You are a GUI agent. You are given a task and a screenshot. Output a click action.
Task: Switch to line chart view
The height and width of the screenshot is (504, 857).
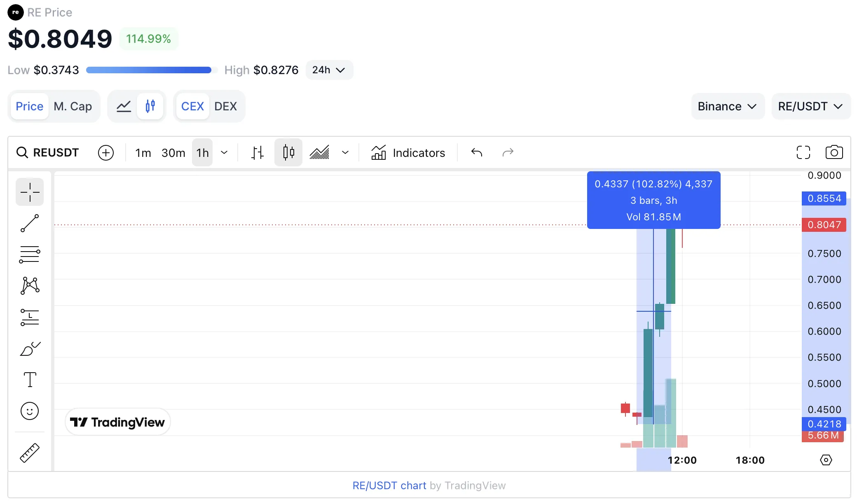124,106
